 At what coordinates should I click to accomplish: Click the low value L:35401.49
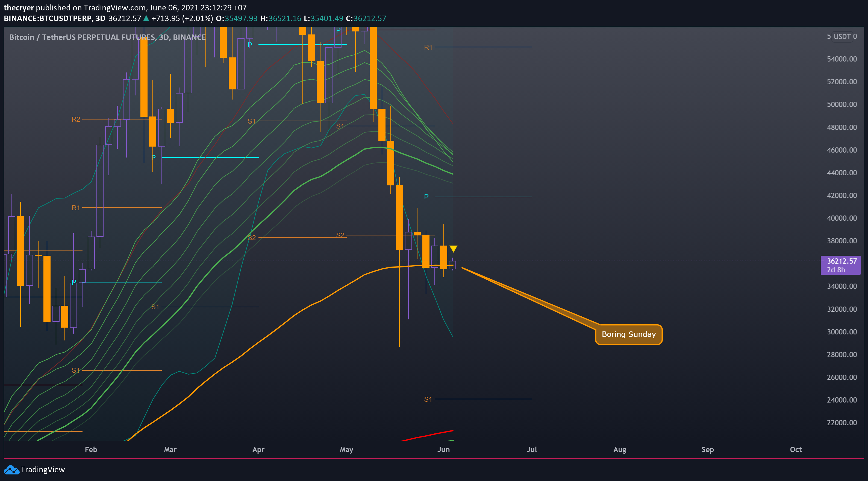click(x=323, y=18)
